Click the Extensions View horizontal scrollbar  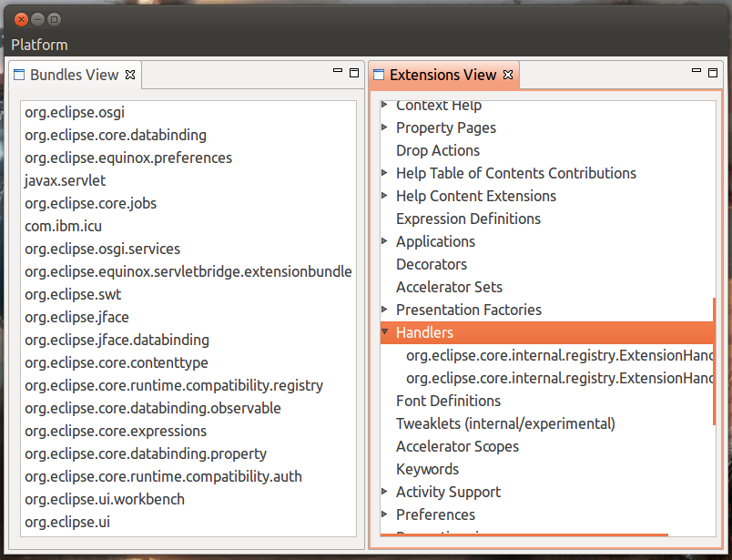tap(524, 535)
